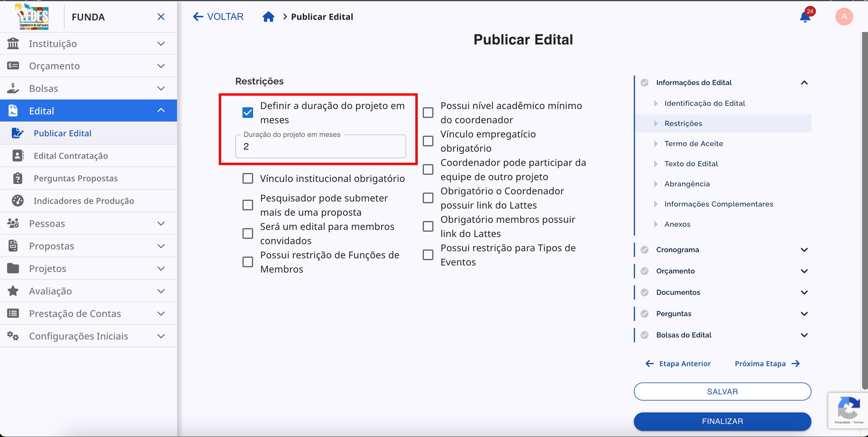Screen dimensions: 868x437
Task: Click the Indicadores de Produção gauge icon
Action: coord(17,201)
